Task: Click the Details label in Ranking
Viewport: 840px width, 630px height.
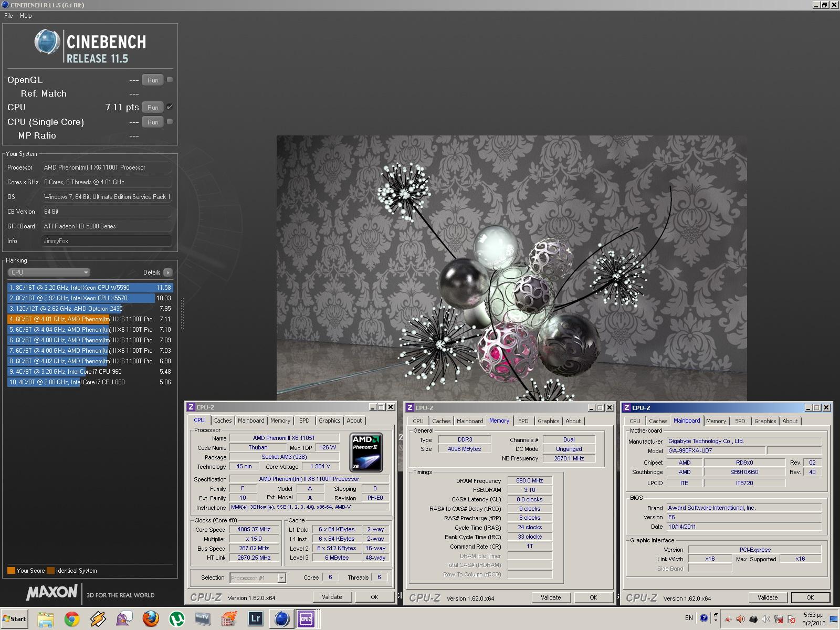Action: point(152,272)
